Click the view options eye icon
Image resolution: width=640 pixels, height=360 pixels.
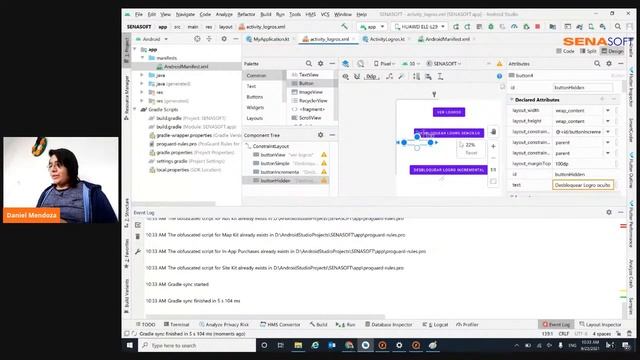pyautogui.click(x=346, y=76)
